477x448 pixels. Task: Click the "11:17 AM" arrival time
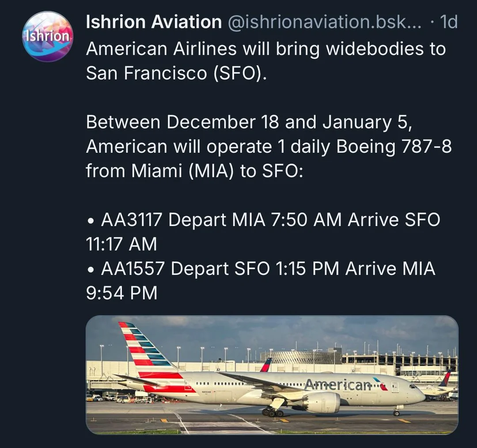(121, 244)
